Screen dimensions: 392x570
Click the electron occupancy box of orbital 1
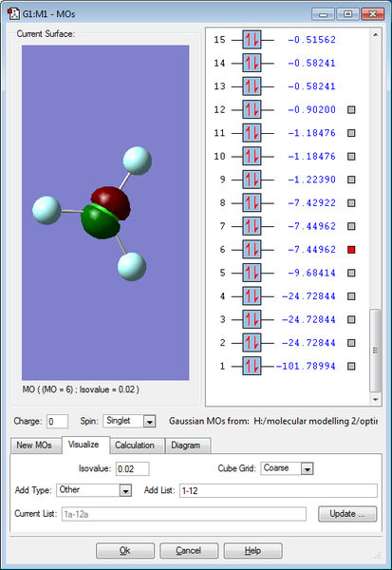252,366
